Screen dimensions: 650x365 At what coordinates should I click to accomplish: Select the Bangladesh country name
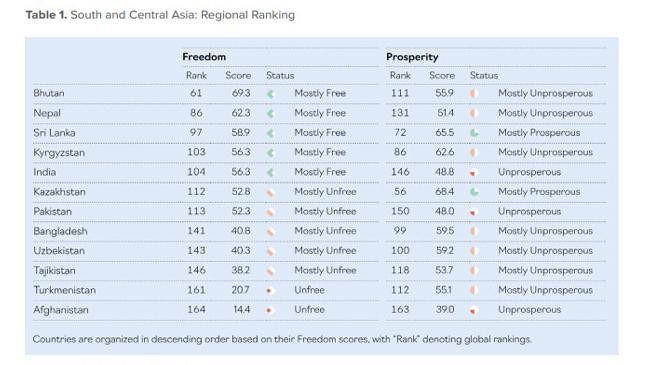61,231
